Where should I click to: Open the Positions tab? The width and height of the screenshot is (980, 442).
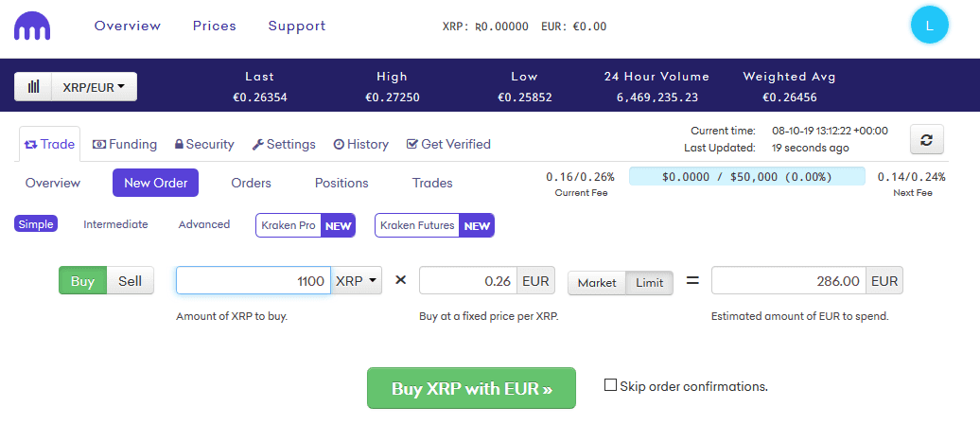tap(341, 183)
